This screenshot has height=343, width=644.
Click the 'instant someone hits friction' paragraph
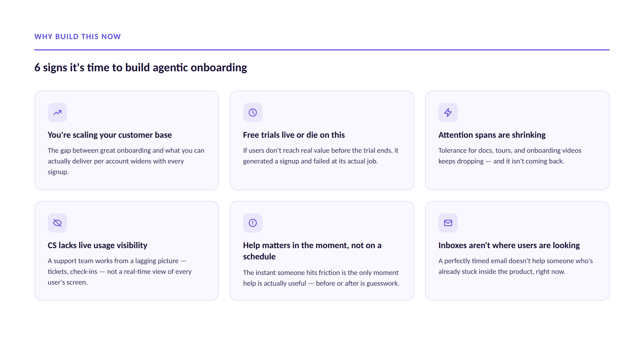(321, 278)
